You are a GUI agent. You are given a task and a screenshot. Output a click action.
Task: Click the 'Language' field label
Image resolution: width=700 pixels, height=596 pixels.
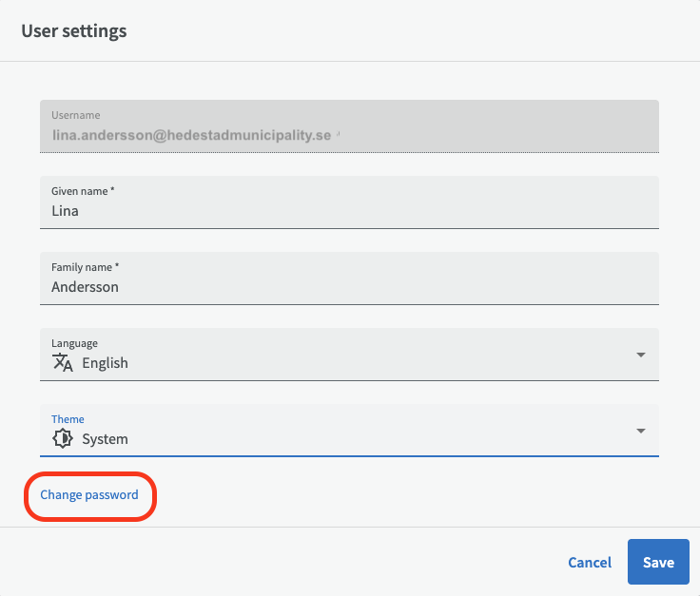point(74,343)
